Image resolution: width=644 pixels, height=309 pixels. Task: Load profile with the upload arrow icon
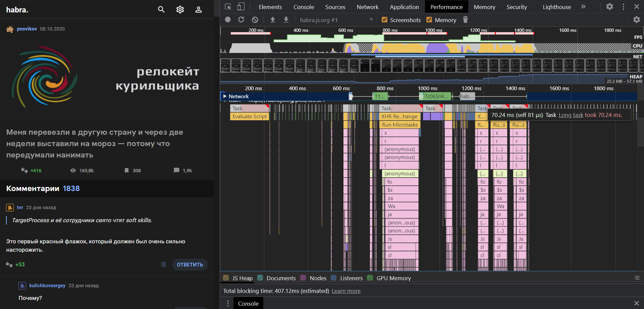click(273, 20)
